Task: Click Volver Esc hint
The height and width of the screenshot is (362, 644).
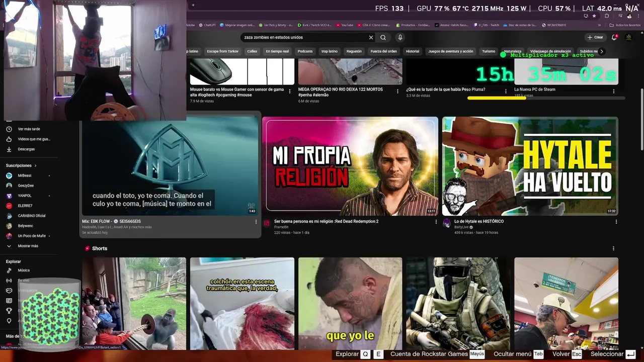Action: [567, 354]
